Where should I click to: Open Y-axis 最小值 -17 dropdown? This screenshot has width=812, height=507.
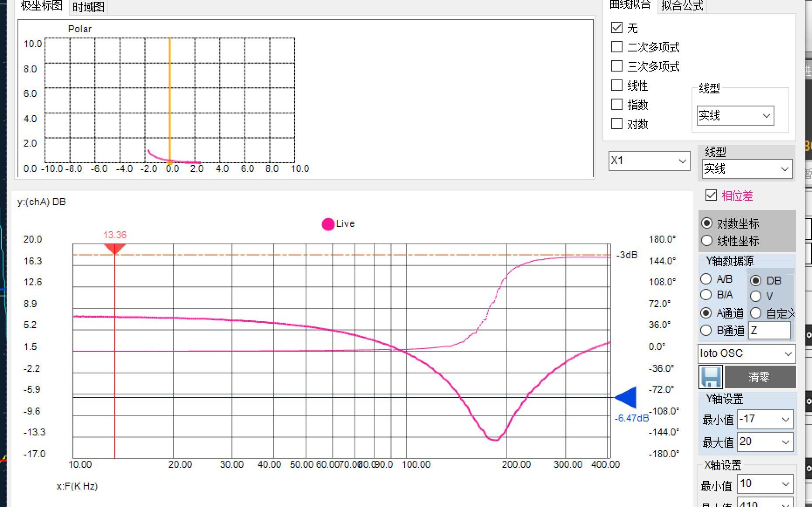point(765,419)
